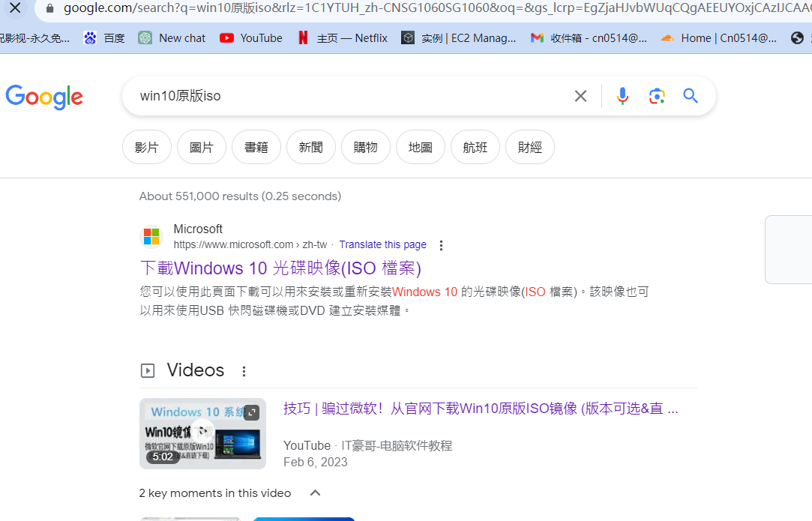Viewport: 812px width, 521px height.
Task: Filter results by 航班
Action: click(x=475, y=147)
